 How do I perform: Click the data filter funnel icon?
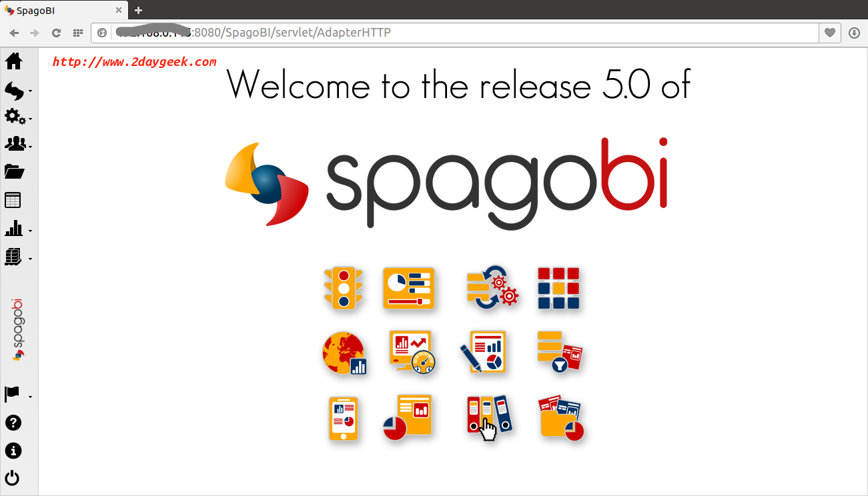point(560,352)
